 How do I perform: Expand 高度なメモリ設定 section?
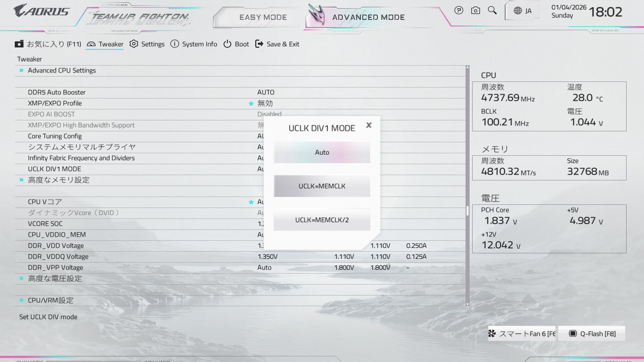click(58, 180)
